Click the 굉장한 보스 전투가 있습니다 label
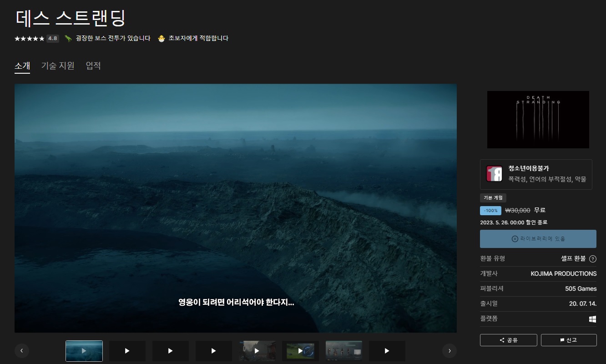The image size is (606, 364). click(x=113, y=39)
